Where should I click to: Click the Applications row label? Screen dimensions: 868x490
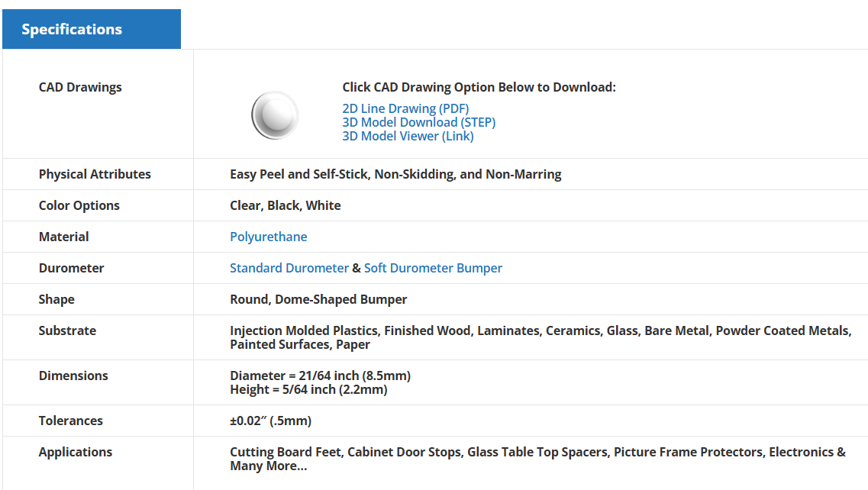[x=76, y=453]
